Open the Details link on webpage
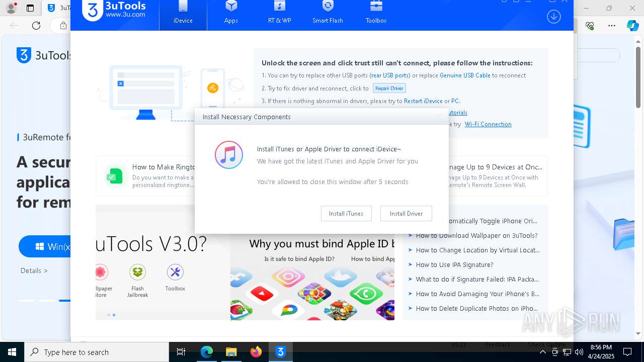This screenshot has width=644, height=362. point(34,270)
